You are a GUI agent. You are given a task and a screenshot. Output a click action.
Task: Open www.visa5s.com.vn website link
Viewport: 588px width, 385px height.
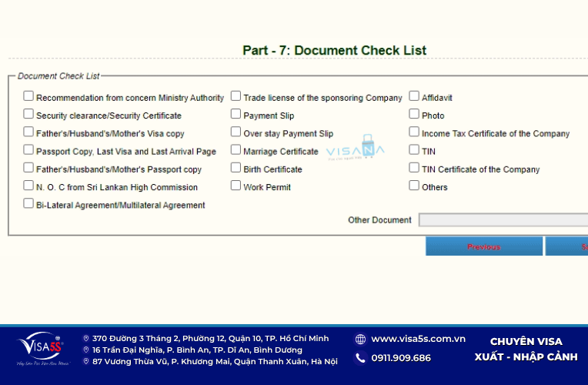(x=418, y=339)
